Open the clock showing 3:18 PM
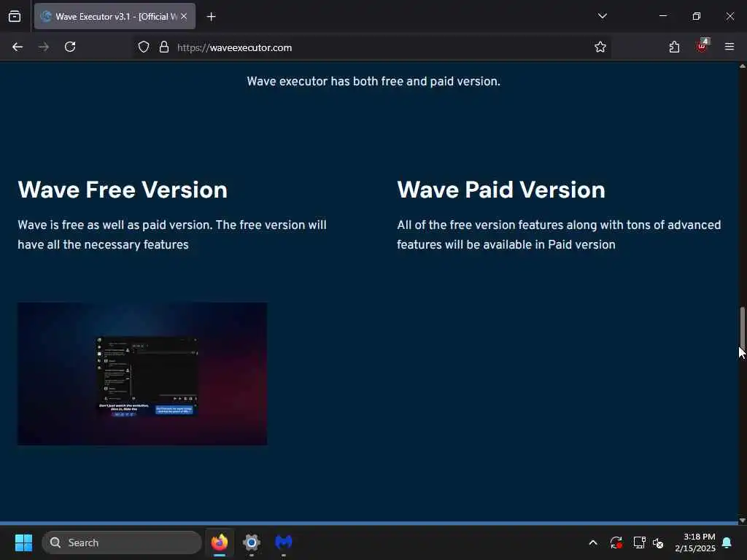Image resolution: width=747 pixels, height=560 pixels. [x=695, y=542]
